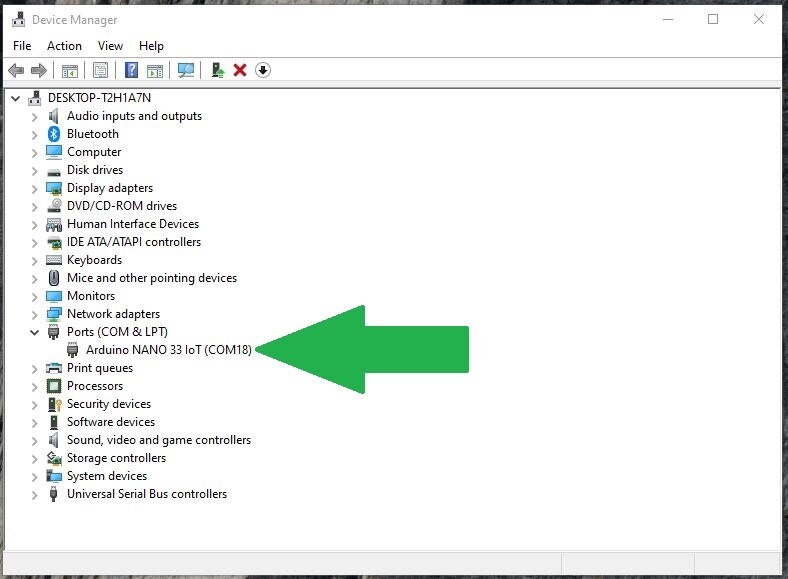This screenshot has height=579, width=788.
Task: Click the Device Manager title bar icon
Action: 19,19
